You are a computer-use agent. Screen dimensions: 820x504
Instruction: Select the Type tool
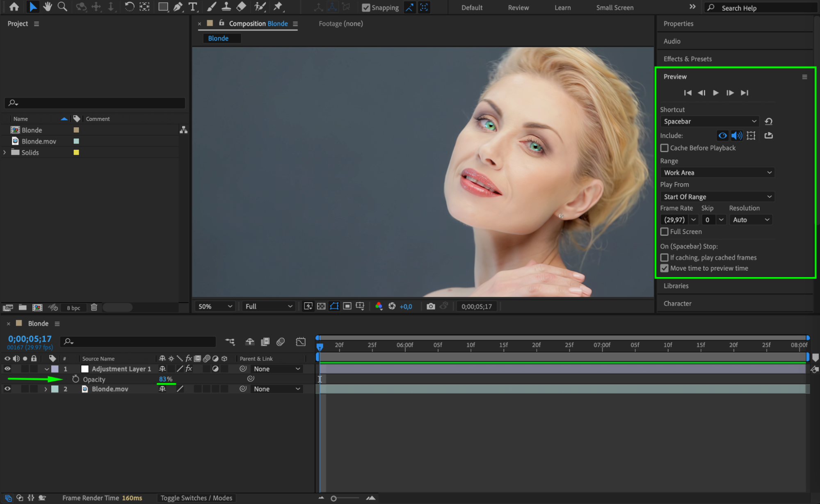(x=192, y=7)
